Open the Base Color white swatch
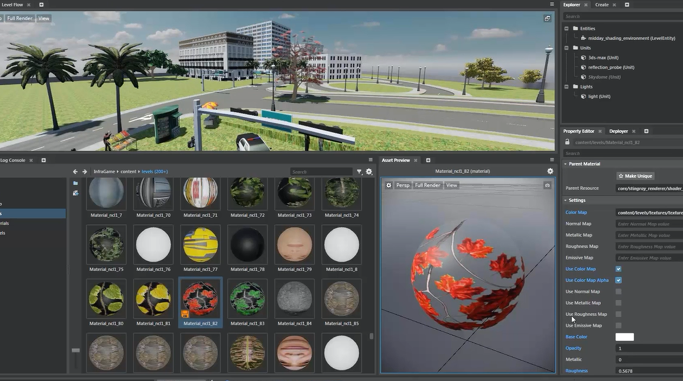Viewport: 683px width, 381px height. [624, 337]
